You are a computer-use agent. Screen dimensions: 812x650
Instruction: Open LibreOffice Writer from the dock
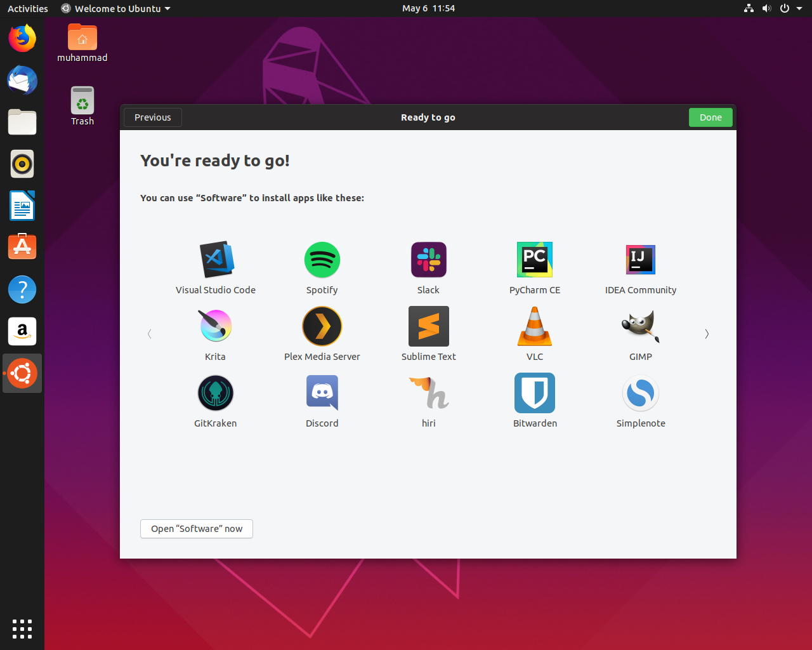coord(22,206)
